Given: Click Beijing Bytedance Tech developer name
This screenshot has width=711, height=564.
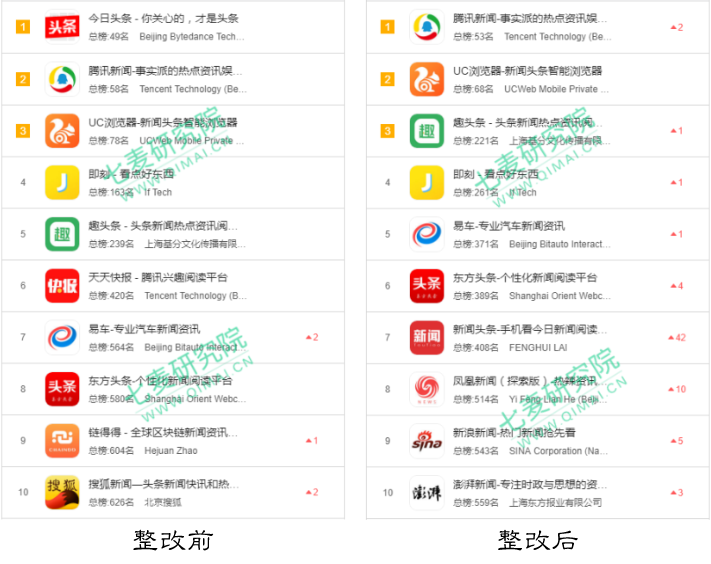Looking at the screenshot, I should pyautogui.click(x=192, y=36).
